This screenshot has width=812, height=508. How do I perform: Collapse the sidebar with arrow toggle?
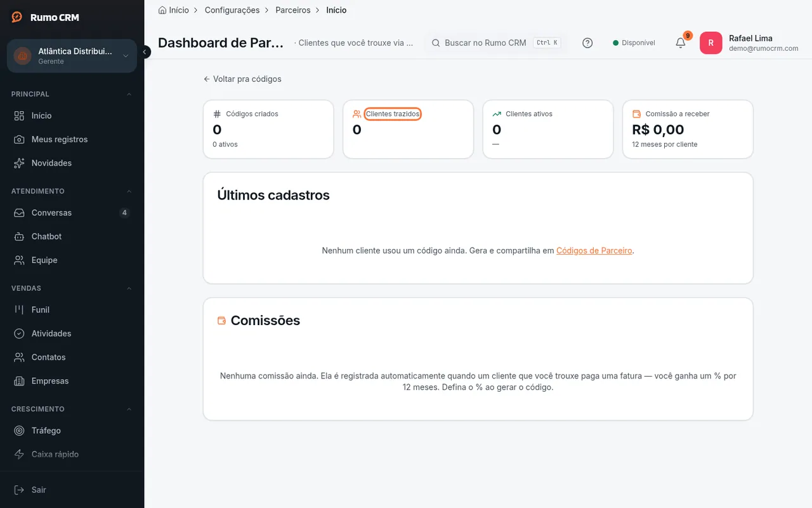point(145,52)
